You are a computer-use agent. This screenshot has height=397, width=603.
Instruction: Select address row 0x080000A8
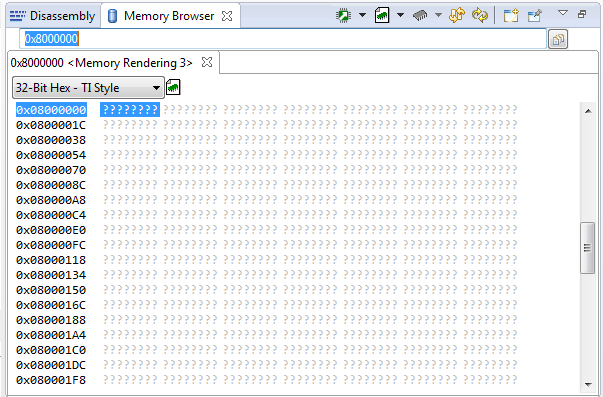click(x=51, y=200)
